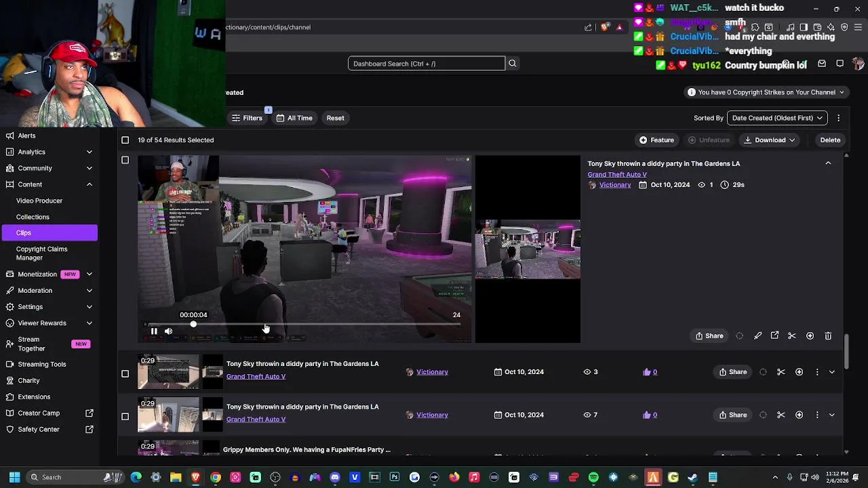The width and height of the screenshot is (868, 488).
Task: Open Discord from the taskbar
Action: click(x=335, y=477)
